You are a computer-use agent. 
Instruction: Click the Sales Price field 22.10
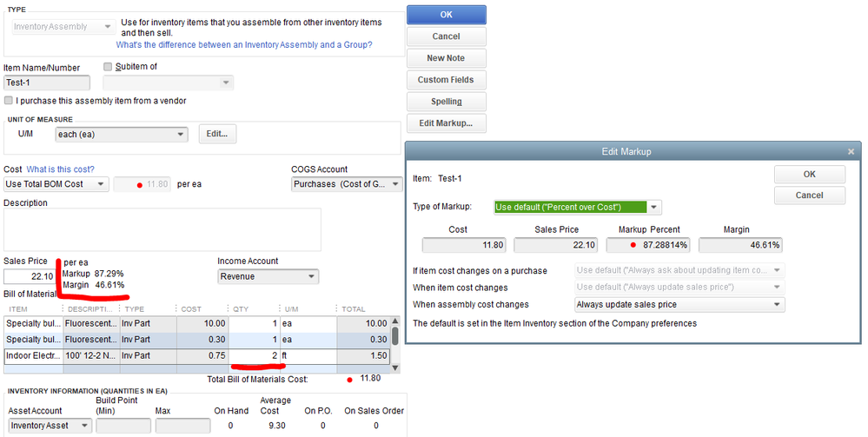[x=30, y=276]
